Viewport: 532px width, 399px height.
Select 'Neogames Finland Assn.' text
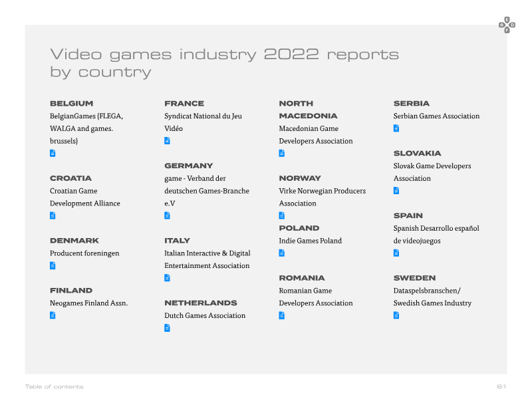89,303
